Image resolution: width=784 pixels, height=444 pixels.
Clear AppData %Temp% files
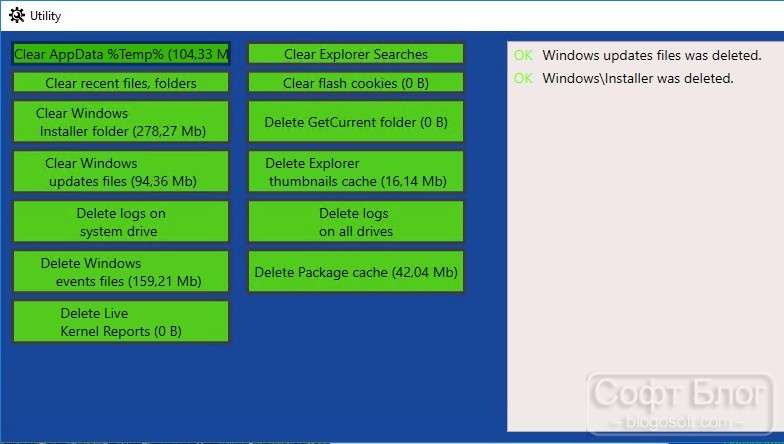[121, 54]
